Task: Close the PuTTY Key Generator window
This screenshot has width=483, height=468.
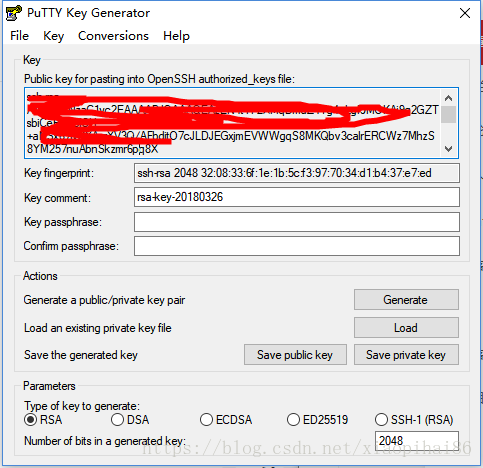Action: (465, 13)
